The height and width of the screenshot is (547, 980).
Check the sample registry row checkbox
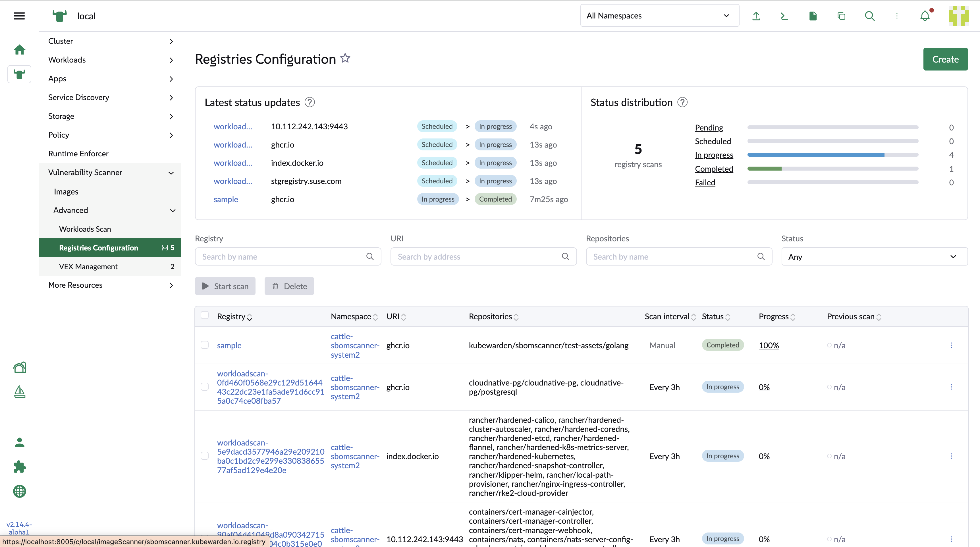coord(205,345)
